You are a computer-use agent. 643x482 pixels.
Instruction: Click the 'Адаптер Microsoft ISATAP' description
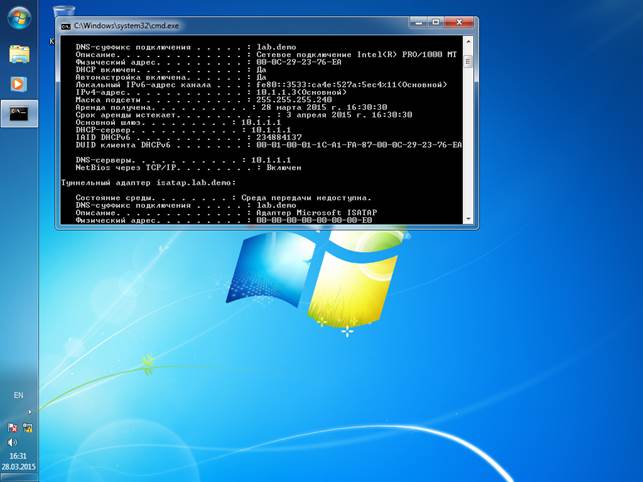tap(317, 213)
